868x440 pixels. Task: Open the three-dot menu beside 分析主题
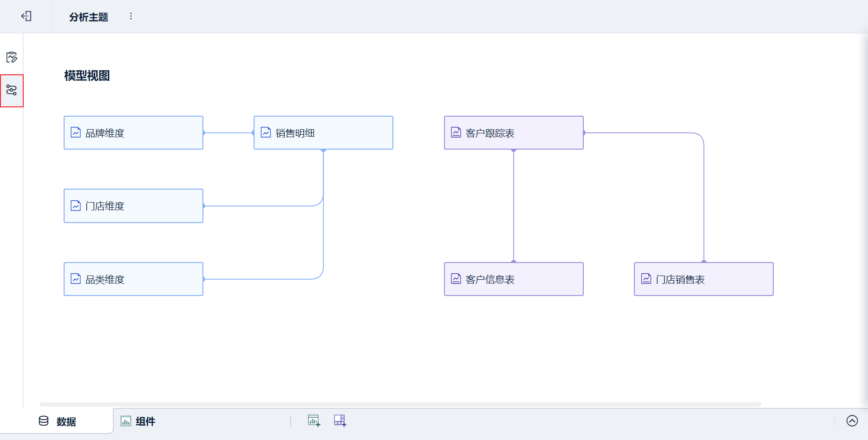point(131,16)
